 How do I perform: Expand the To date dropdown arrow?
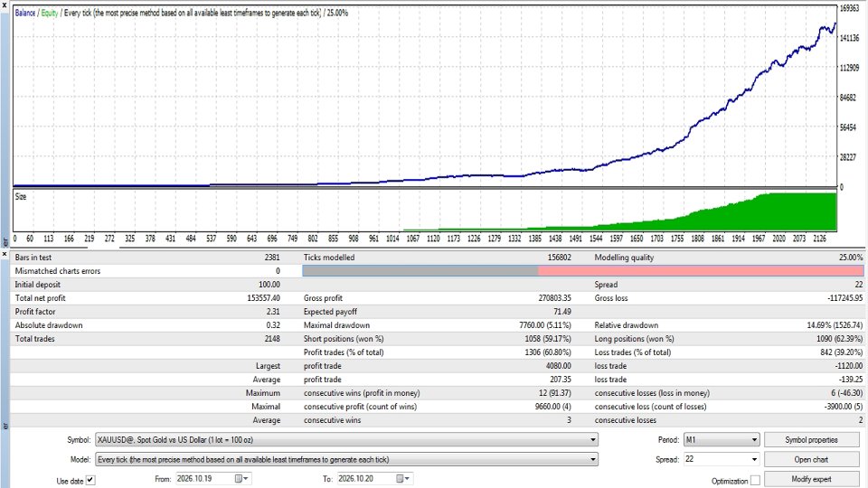coord(407,479)
